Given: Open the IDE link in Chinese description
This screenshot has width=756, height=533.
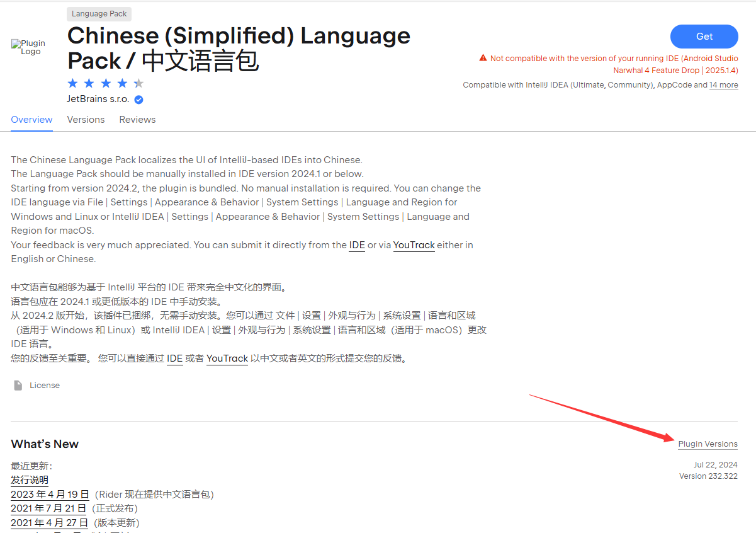Looking at the screenshot, I should (x=174, y=358).
